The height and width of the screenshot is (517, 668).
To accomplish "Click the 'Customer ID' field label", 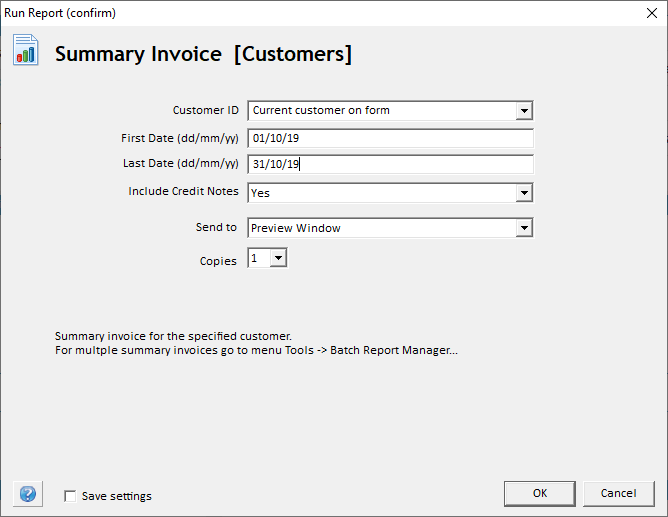I will (205, 110).
